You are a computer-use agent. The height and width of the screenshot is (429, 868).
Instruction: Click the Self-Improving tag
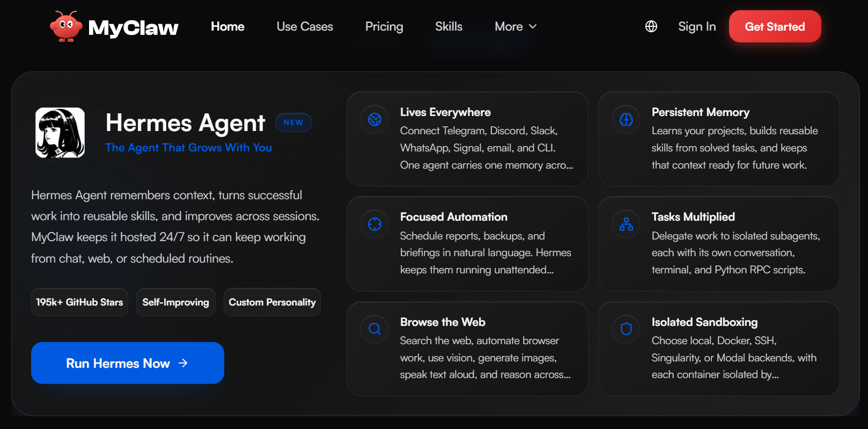coord(176,302)
